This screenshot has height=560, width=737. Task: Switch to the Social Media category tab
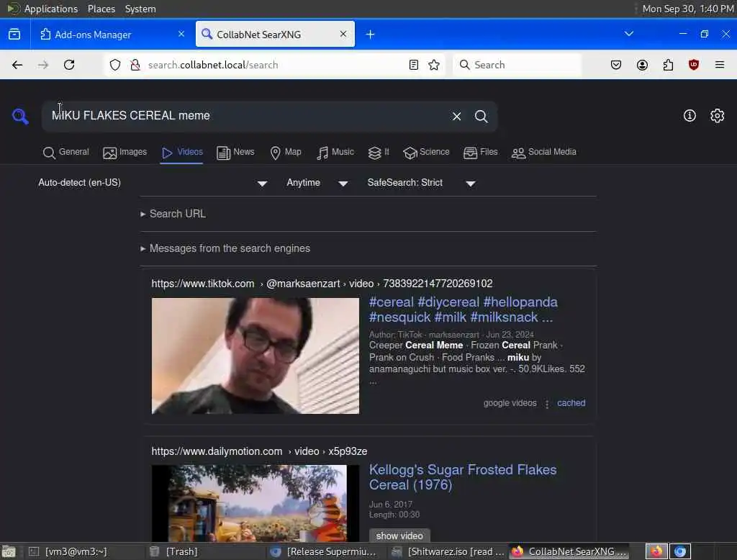click(x=544, y=153)
